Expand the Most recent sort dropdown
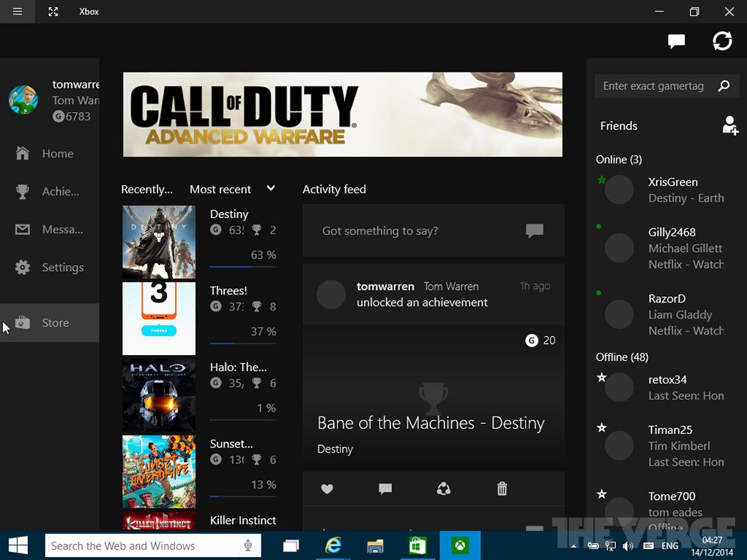The width and height of the screenshot is (747, 560). point(232,189)
